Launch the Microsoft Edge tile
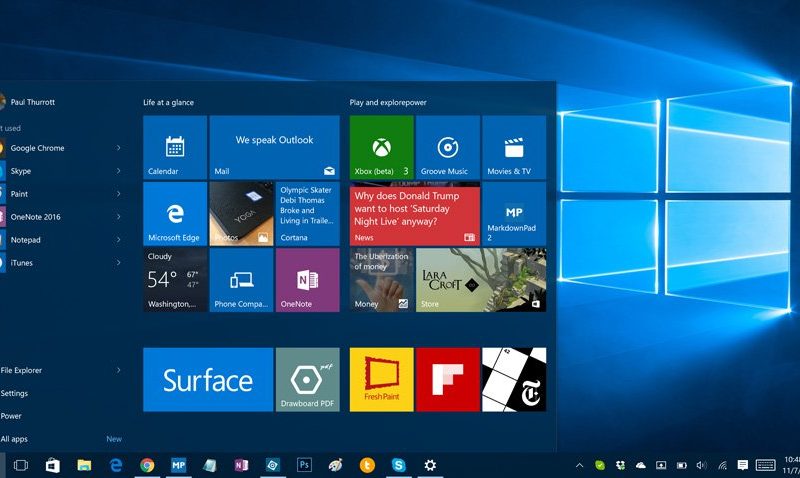 click(x=175, y=214)
